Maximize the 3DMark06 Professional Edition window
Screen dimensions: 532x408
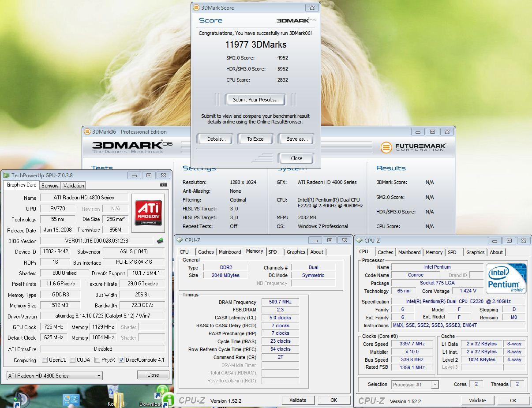[432, 131]
